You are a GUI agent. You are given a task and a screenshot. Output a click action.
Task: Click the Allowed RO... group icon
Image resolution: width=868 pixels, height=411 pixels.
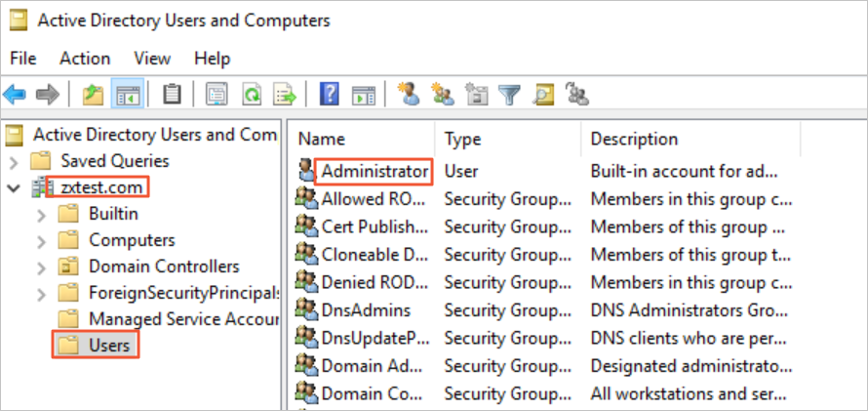[306, 198]
